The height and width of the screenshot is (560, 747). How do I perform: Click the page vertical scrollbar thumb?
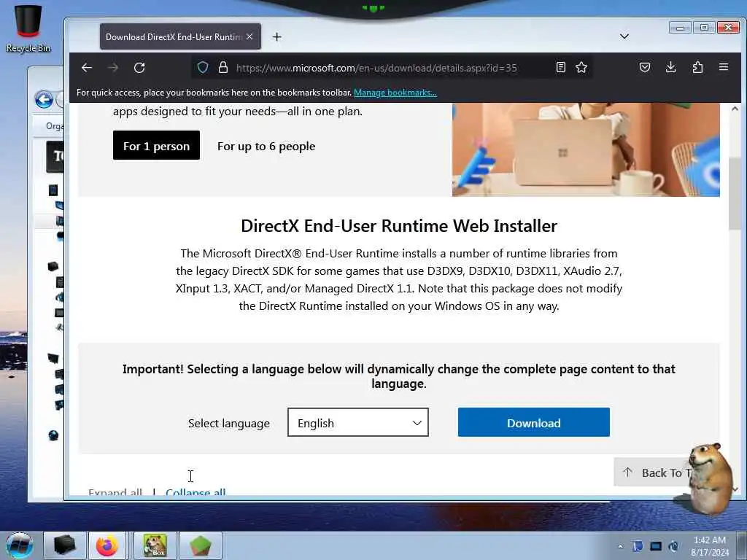(734, 192)
